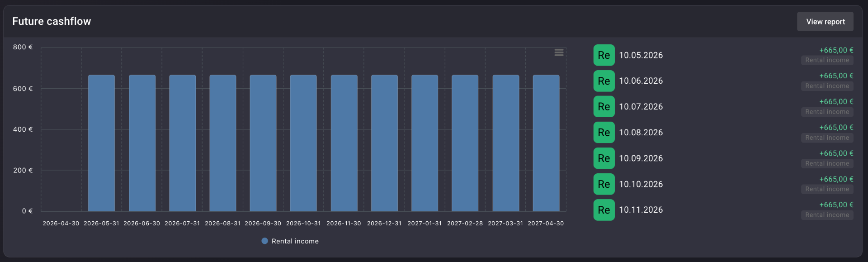Click the 800 € y-axis label
This screenshot has width=868, height=262.
point(23,47)
